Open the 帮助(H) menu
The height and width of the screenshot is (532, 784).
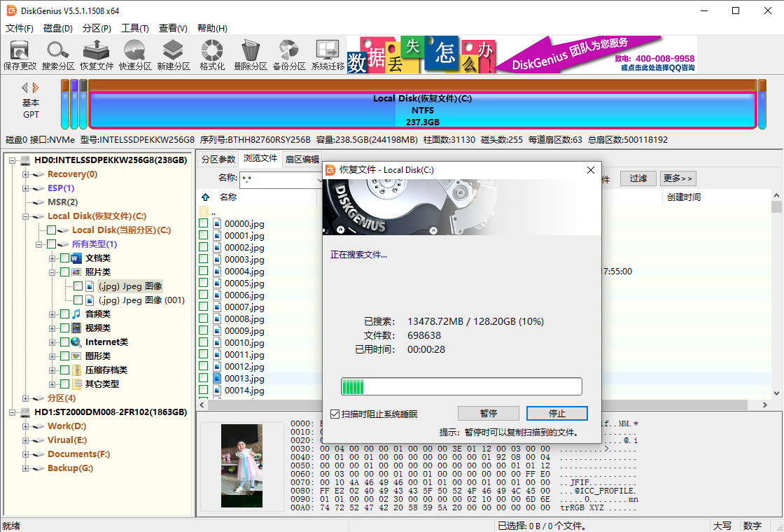click(x=212, y=29)
